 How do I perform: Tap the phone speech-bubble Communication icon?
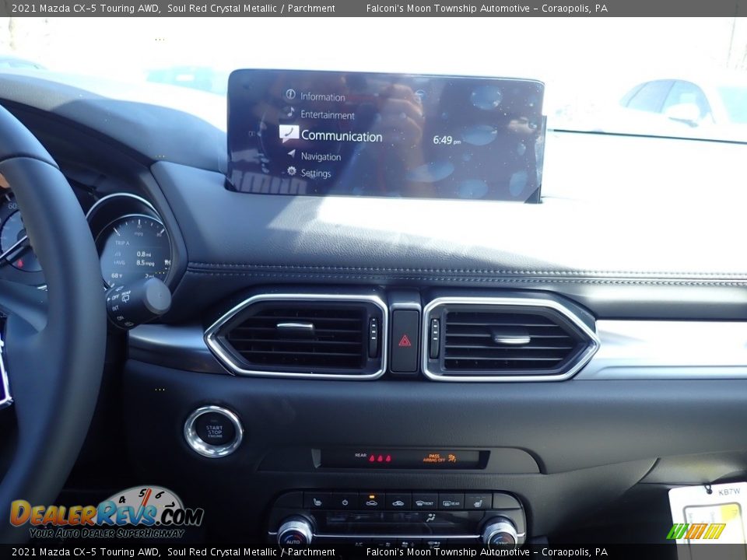289,133
